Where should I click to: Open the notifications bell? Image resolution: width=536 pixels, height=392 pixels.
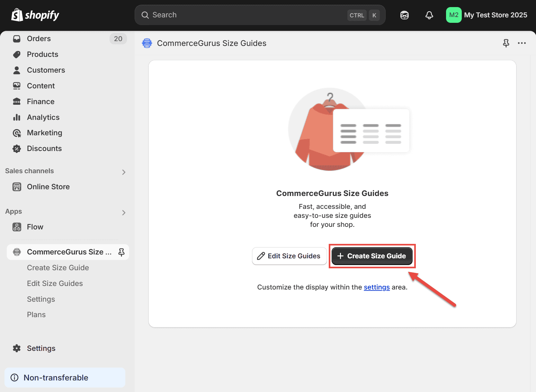tap(429, 15)
